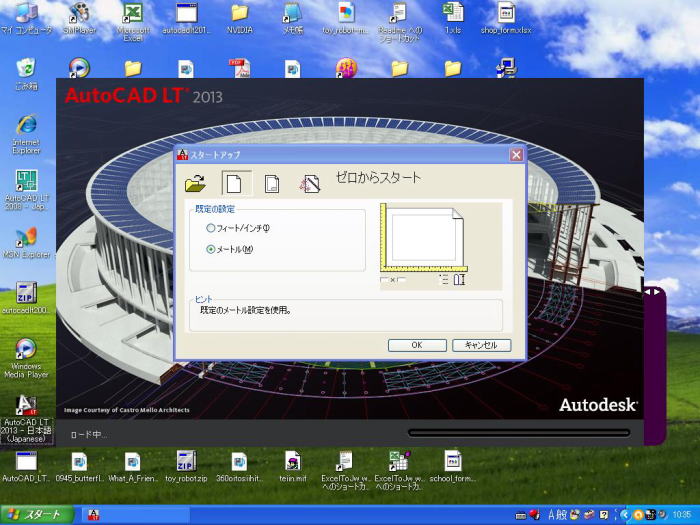Select the Windows Media Player desktop shortcut

(26, 358)
